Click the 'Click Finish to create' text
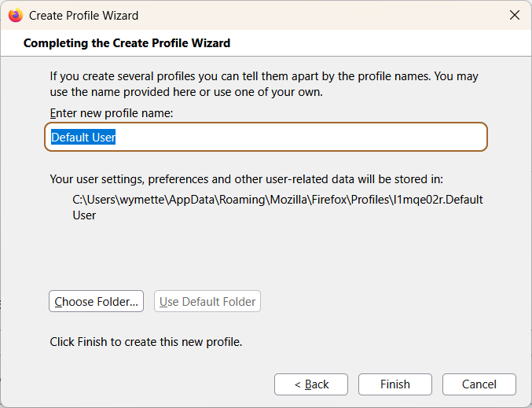The height and width of the screenshot is (408, 532). coord(146,342)
